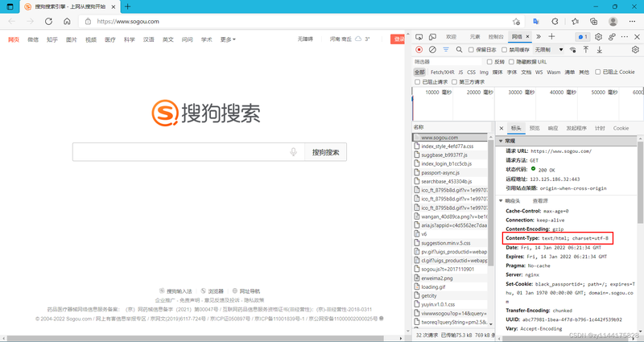
Task: Reload the page with the browser refresh icon
Action: tap(49, 22)
